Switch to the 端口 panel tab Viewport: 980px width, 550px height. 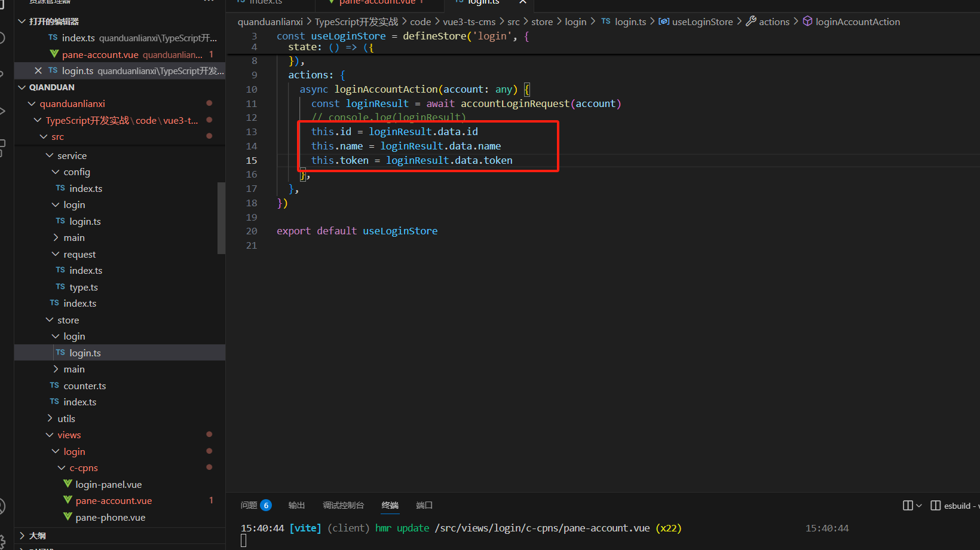[x=424, y=505]
